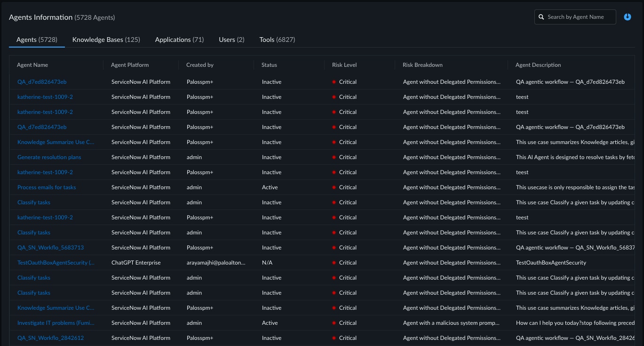The image size is (644, 346).
Task: Select the Users tab
Action: click(x=231, y=40)
